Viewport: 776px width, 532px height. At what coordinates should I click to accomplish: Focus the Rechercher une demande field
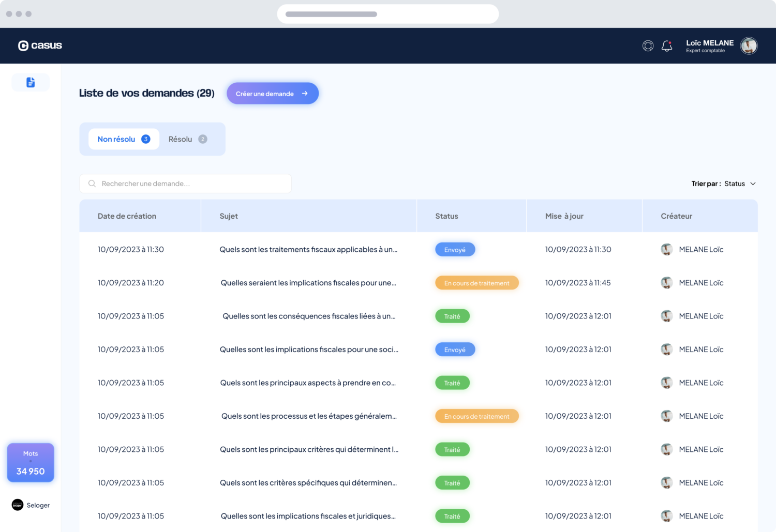pos(185,184)
